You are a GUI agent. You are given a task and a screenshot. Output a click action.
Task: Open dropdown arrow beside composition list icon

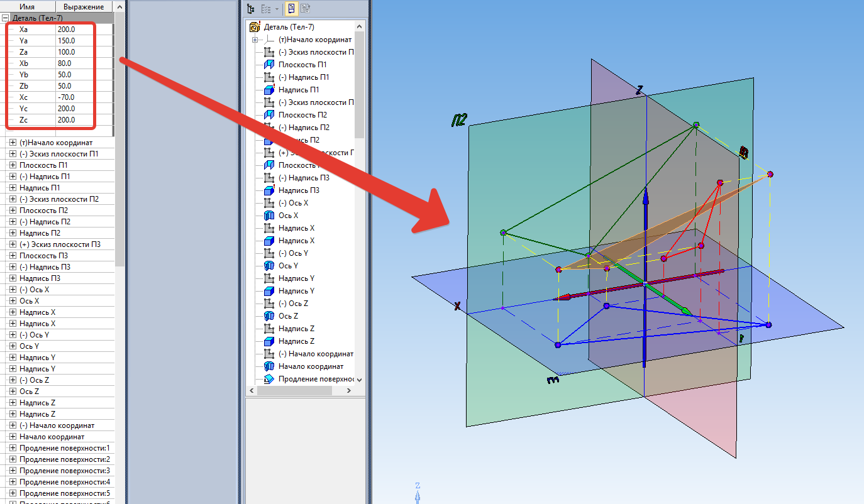click(x=277, y=9)
